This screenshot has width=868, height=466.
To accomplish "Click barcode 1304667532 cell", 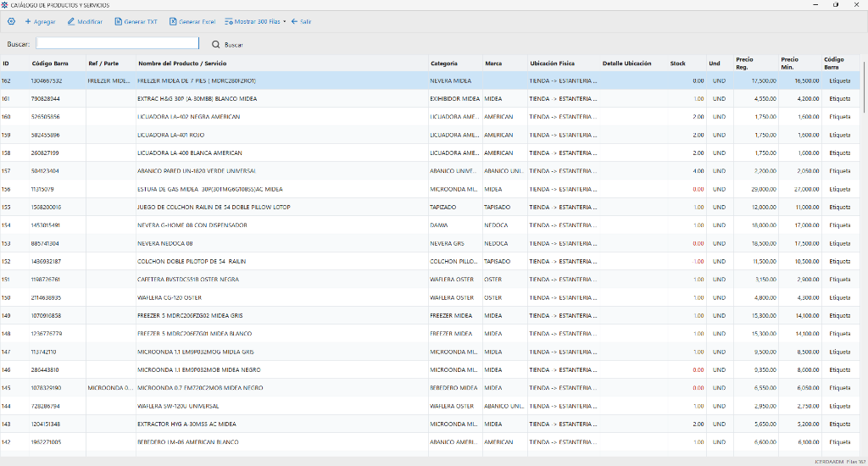I will tap(47, 80).
